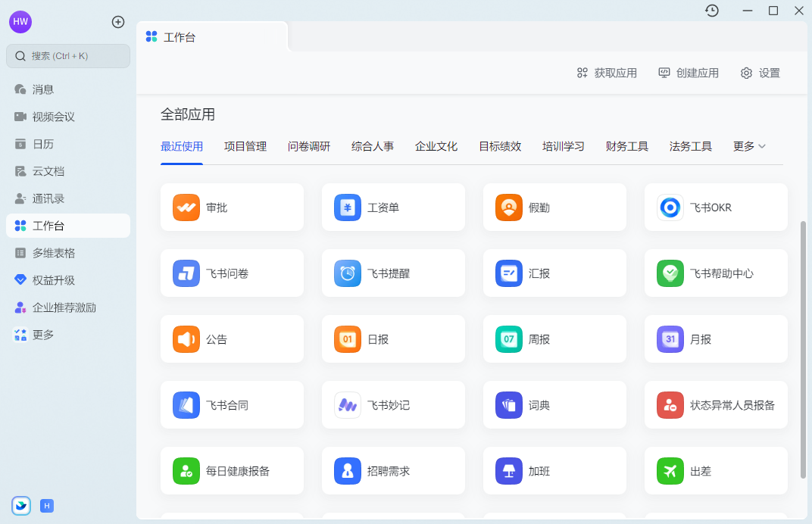Open the 工资单 payroll app

point(393,207)
